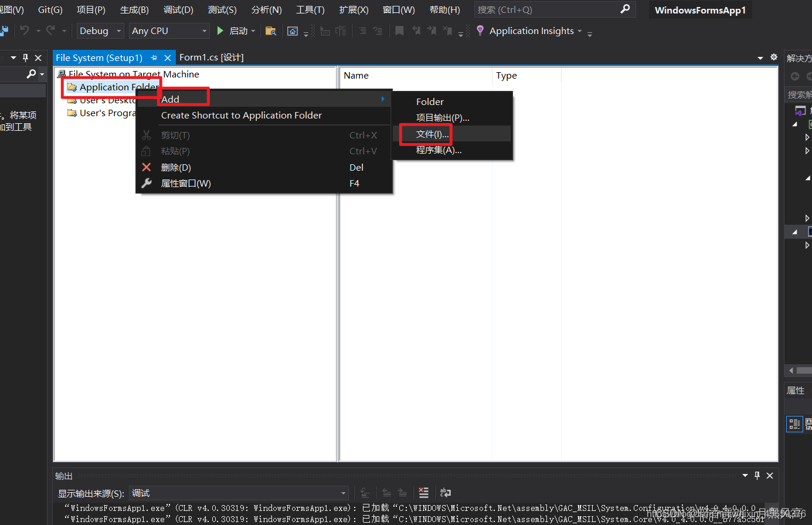Click the solution icon in Solution Explorer tree

coord(800,111)
